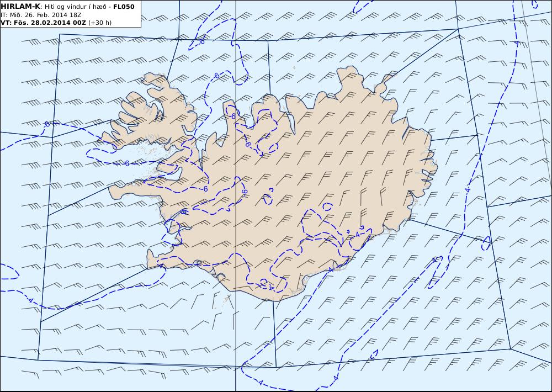The width and height of the screenshot is (552, 392).
Task: Click the FL050 flight level label
Action: click(124, 7)
